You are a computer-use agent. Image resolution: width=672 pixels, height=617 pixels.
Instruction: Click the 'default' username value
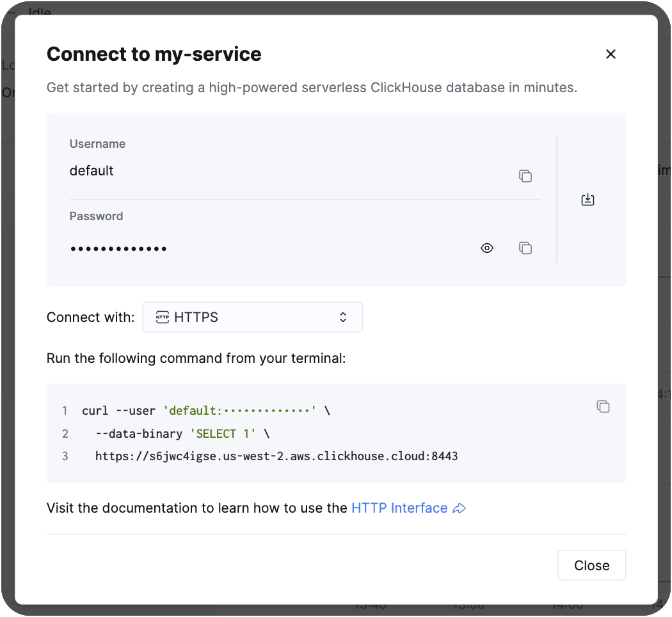(x=92, y=170)
